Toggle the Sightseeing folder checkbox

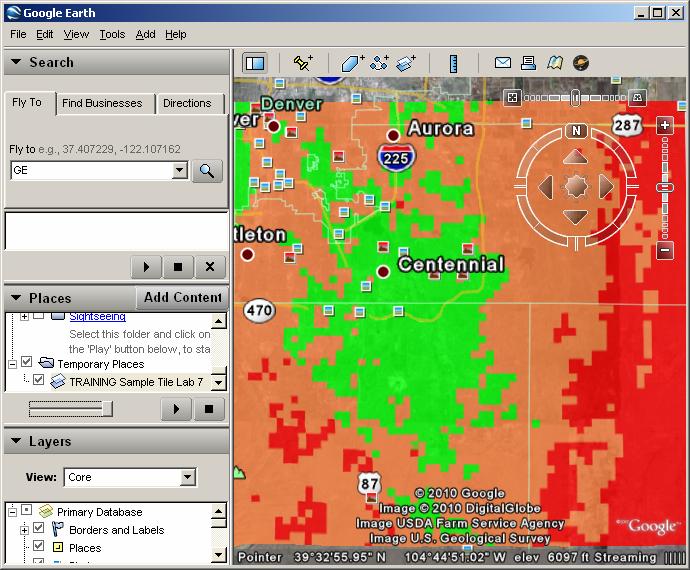[39, 316]
